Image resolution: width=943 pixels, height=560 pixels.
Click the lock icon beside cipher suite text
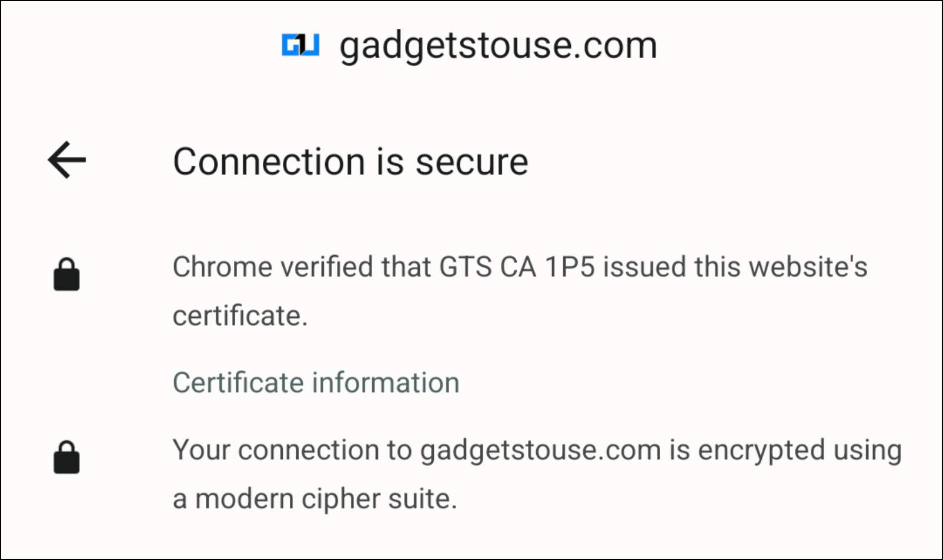point(66,457)
